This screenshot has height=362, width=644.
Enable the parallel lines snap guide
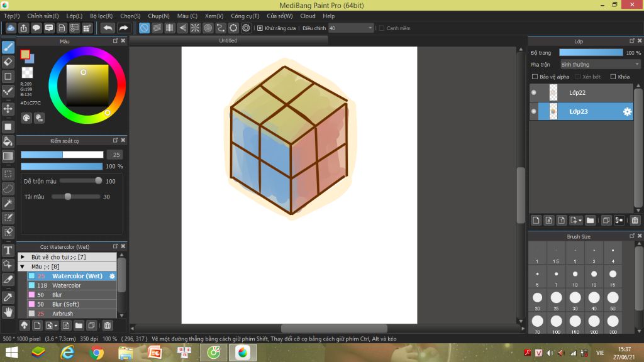[x=157, y=28]
